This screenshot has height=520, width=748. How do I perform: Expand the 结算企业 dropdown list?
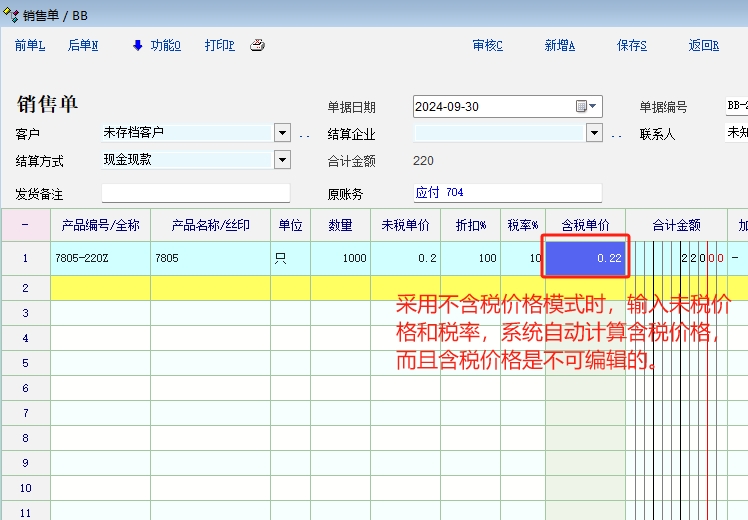click(x=594, y=133)
